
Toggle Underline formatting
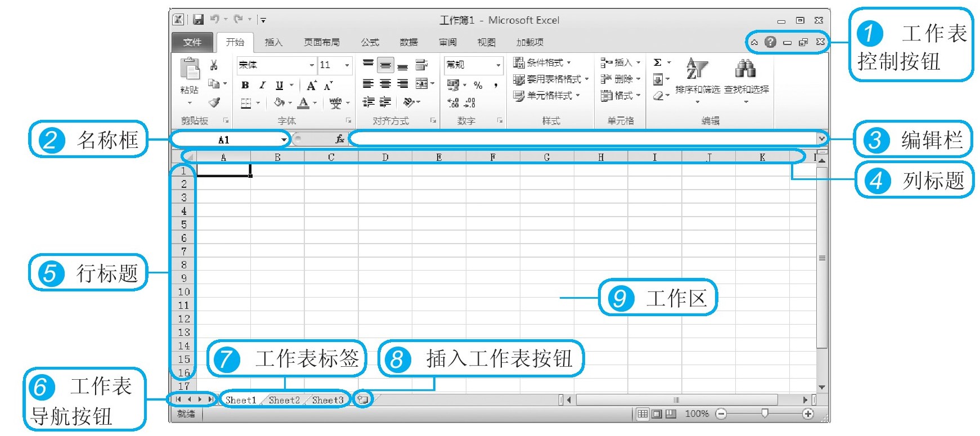coord(279,86)
